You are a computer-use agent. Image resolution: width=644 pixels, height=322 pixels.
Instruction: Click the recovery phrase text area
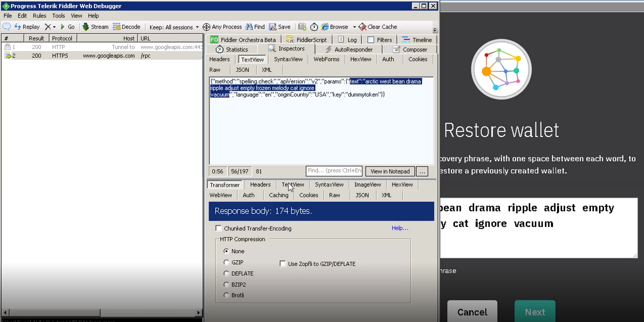point(539,228)
